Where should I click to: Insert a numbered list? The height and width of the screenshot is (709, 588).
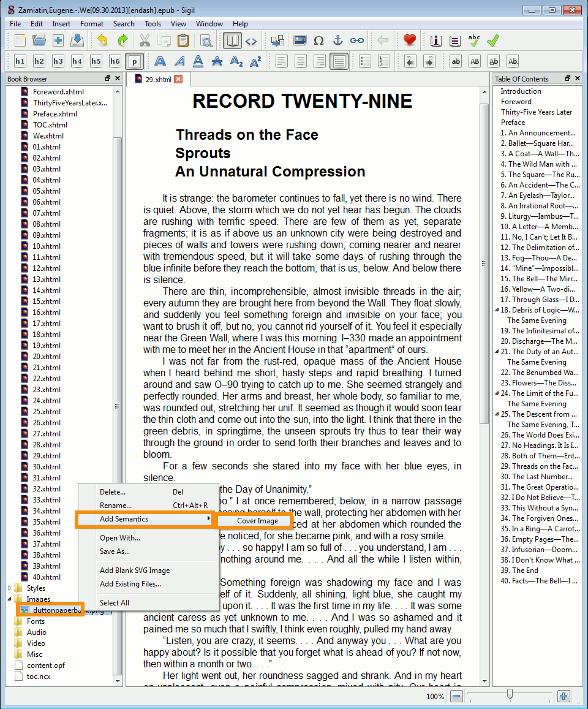coord(383,61)
